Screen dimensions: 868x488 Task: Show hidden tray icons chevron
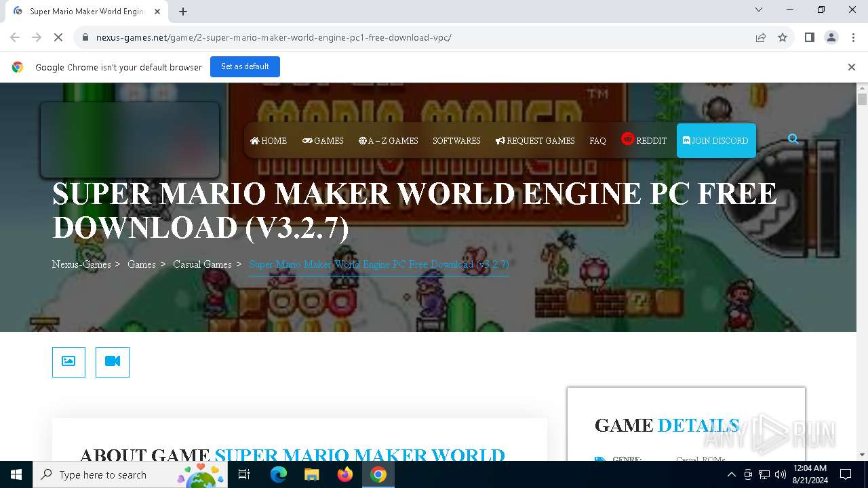point(731,474)
